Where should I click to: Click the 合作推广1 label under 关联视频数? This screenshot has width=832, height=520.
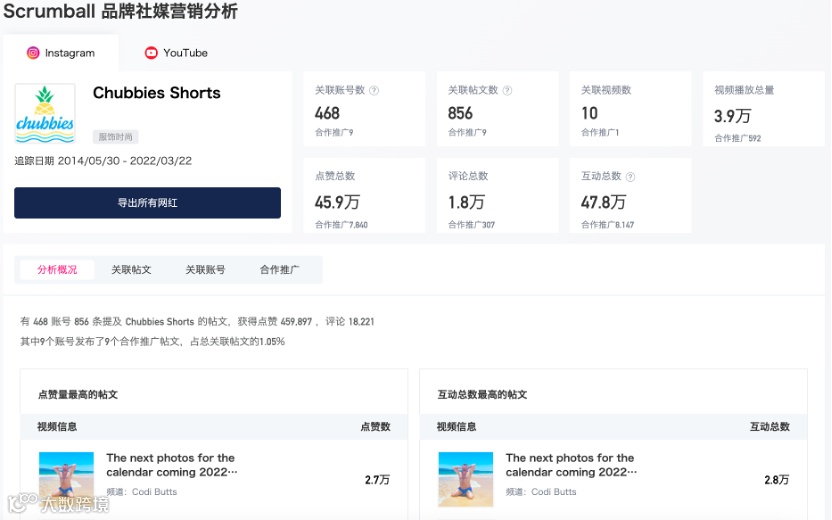(x=600, y=133)
